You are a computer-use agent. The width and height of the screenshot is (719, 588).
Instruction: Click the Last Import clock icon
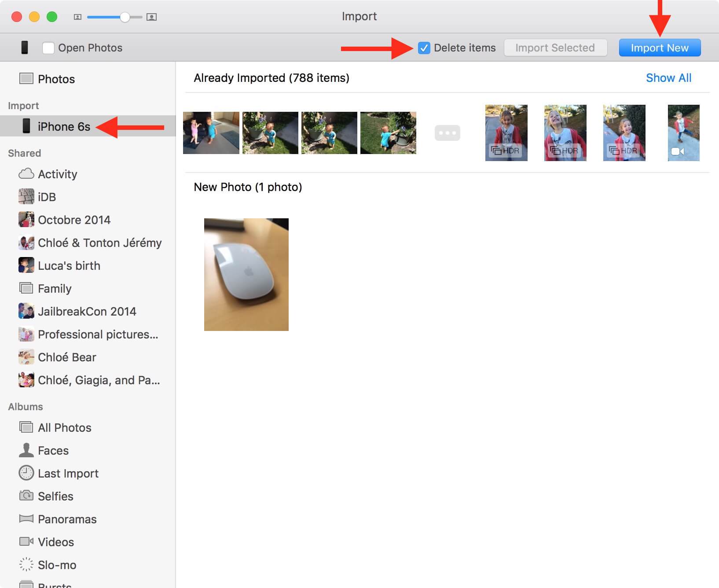click(x=26, y=473)
